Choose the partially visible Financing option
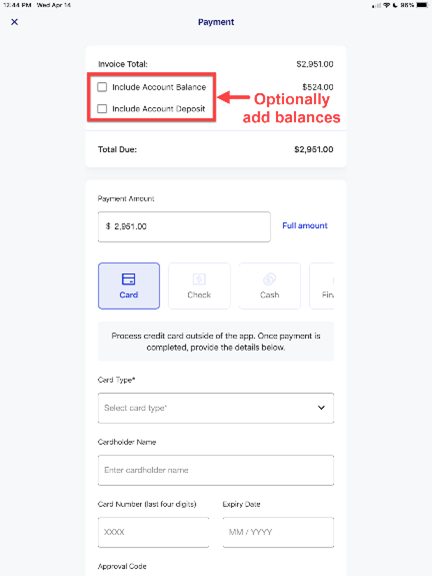 click(x=322, y=286)
